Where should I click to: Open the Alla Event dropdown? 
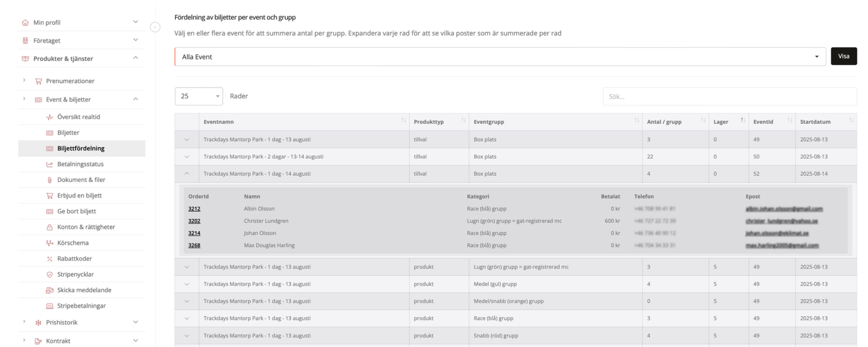(500, 57)
